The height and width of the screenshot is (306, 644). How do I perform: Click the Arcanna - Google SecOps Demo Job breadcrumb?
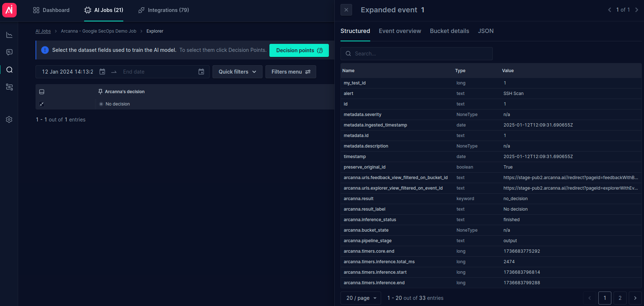coord(99,31)
